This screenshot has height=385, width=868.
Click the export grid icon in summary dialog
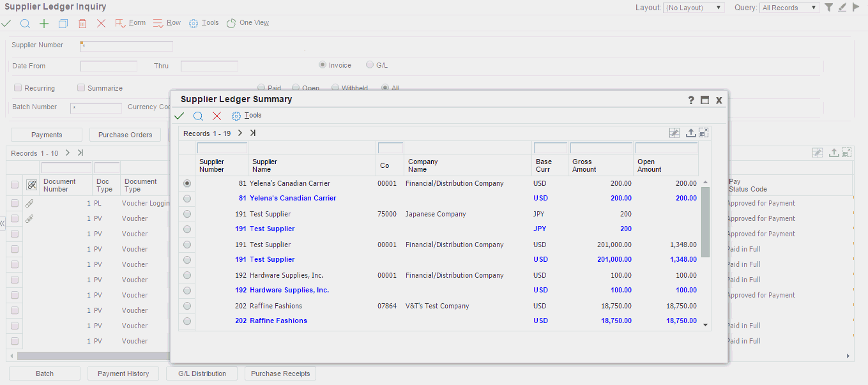(x=690, y=133)
